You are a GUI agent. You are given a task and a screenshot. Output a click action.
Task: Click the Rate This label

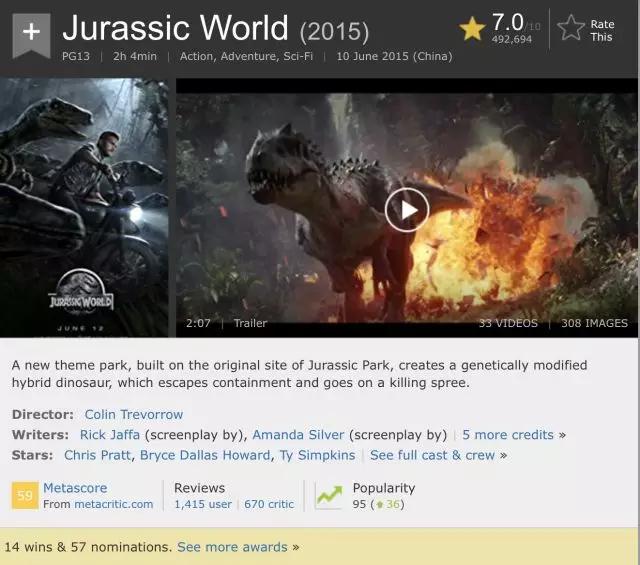(x=602, y=31)
